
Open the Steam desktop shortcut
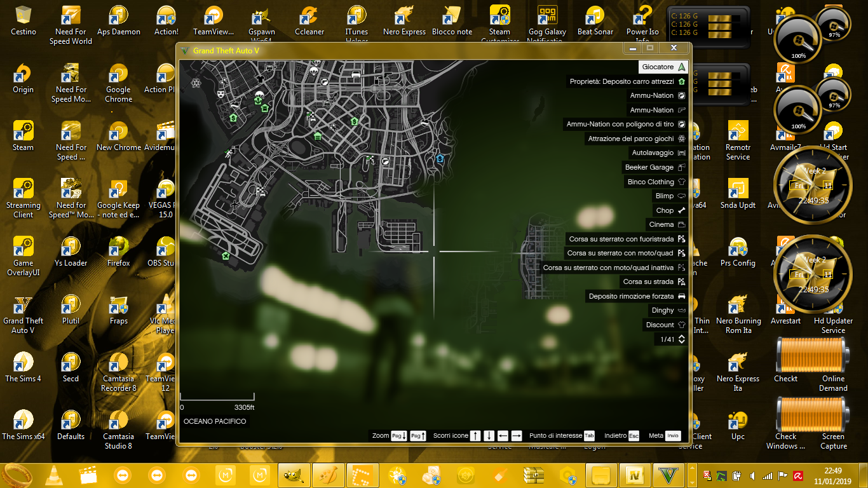(24, 135)
